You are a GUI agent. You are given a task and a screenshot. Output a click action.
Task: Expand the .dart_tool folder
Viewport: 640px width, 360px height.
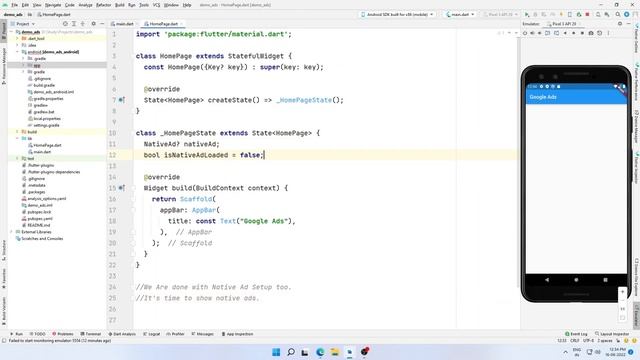tap(17, 38)
